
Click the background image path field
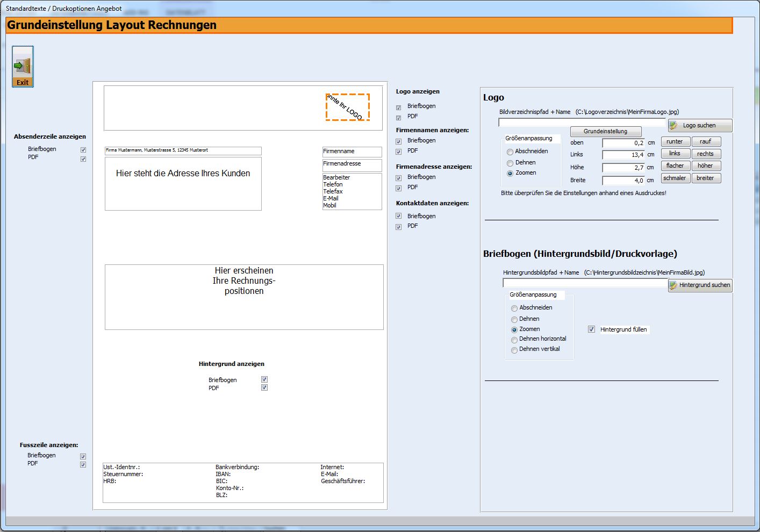coord(586,283)
